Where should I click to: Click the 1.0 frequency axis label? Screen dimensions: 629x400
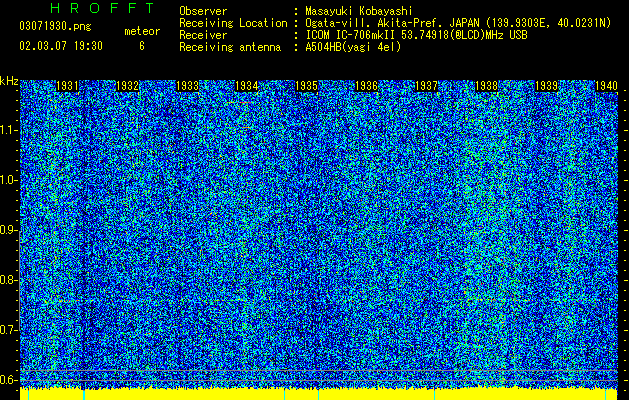(8, 180)
